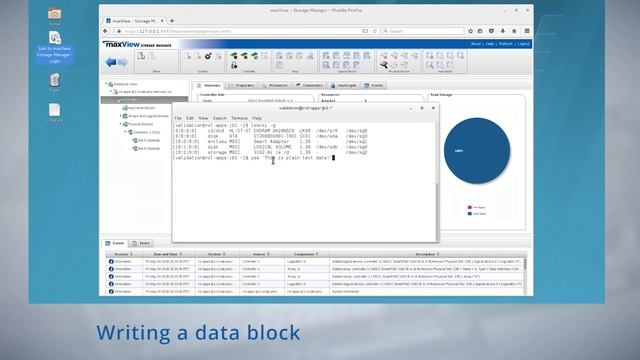Click the Logout link
The height and width of the screenshot is (360, 640).
(x=523, y=44)
